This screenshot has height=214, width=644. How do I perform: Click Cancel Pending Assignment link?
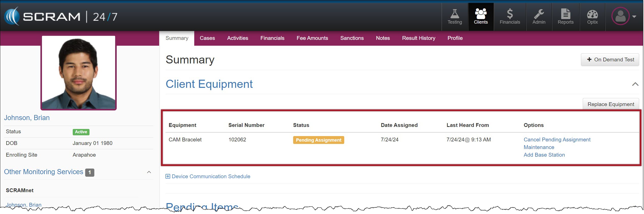(x=557, y=140)
